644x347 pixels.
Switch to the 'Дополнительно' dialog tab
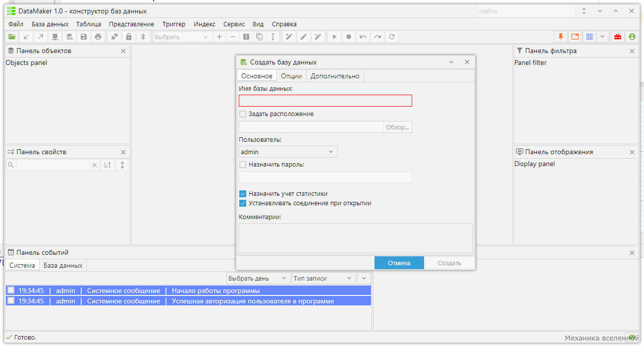[x=335, y=76]
